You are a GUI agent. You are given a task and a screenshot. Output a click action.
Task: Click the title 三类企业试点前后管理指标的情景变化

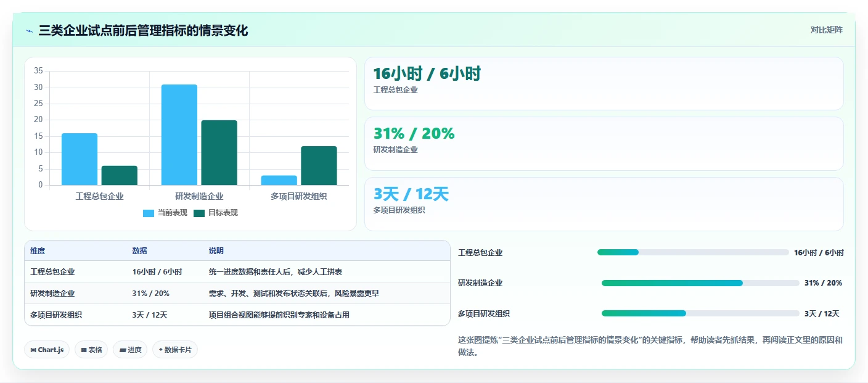click(x=143, y=31)
